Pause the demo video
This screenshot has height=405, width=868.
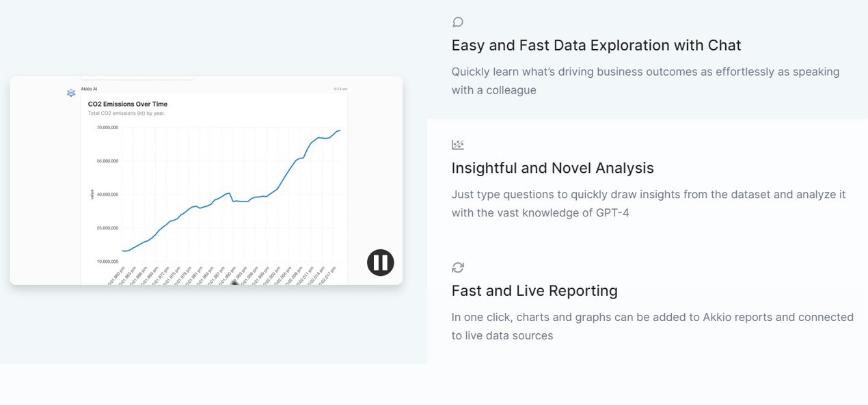pos(380,262)
